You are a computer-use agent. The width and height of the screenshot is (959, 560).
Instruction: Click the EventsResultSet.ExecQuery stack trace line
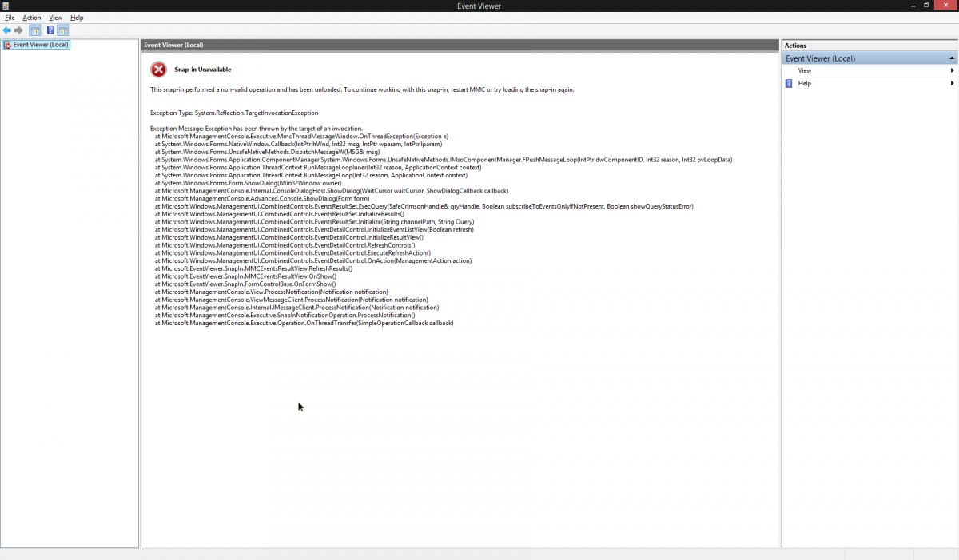[424, 206]
